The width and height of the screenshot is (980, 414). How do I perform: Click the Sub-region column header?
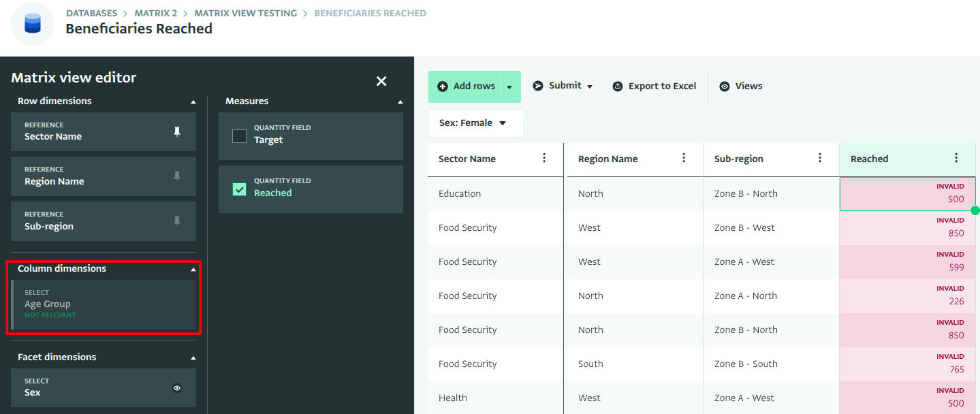[771, 159]
